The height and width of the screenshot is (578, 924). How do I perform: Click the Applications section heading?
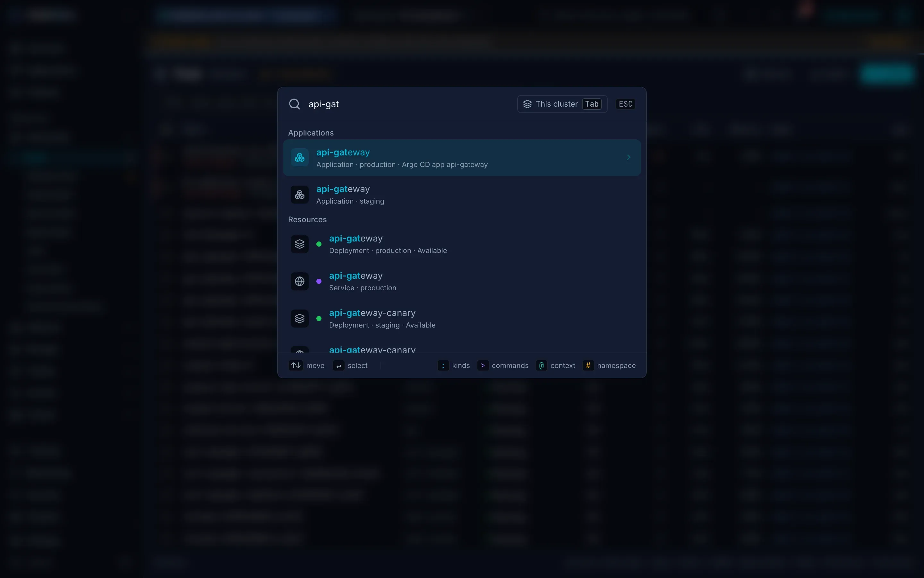tap(311, 133)
